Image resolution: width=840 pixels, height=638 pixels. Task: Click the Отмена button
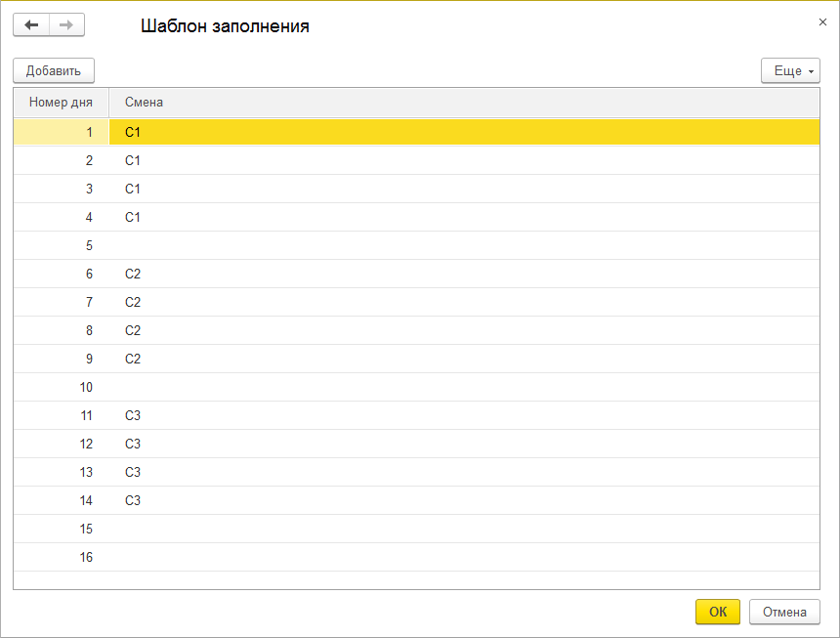pyautogui.click(x=784, y=612)
